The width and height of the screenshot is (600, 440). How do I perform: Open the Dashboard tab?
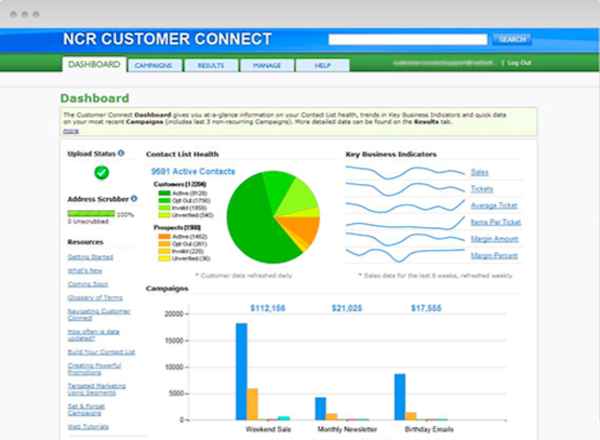coord(94,64)
